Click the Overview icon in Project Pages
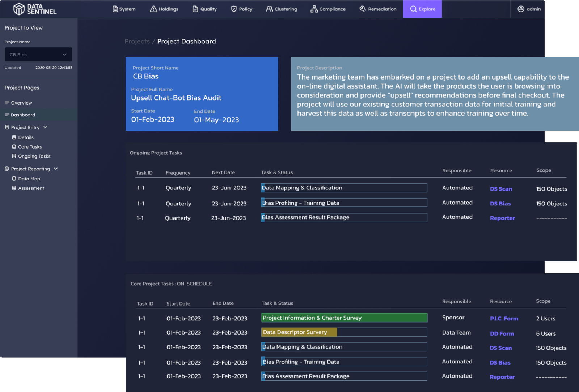The width and height of the screenshot is (579, 392). click(6, 103)
